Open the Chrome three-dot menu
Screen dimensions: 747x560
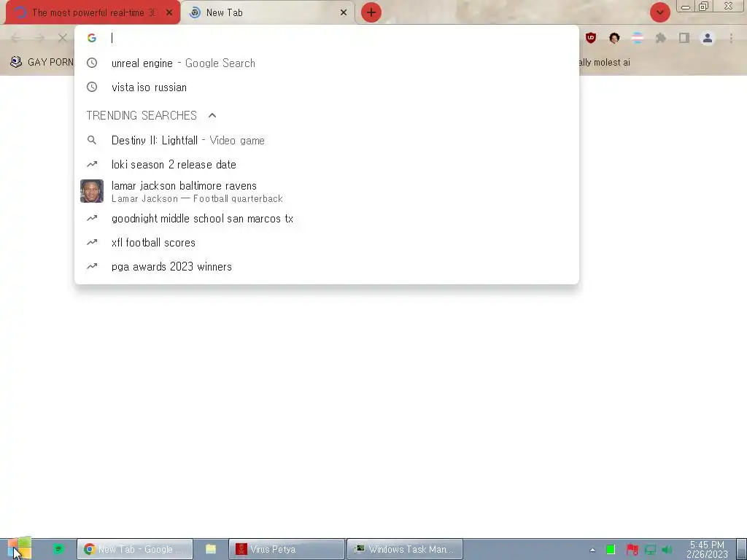(731, 38)
